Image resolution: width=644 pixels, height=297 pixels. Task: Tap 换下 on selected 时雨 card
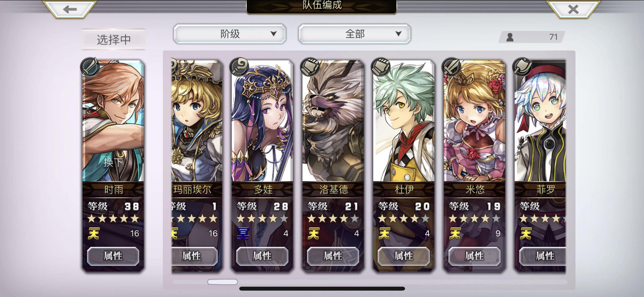(x=113, y=162)
